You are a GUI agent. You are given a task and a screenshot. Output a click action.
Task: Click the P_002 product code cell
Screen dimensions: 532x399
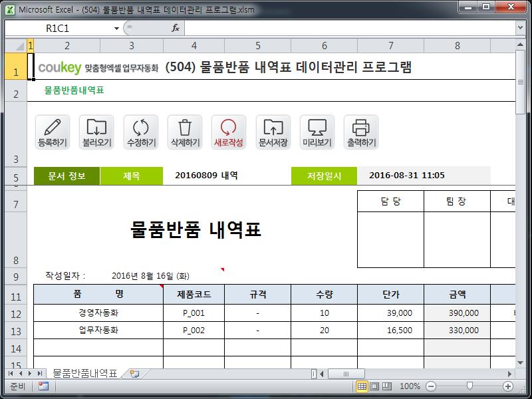pos(194,330)
